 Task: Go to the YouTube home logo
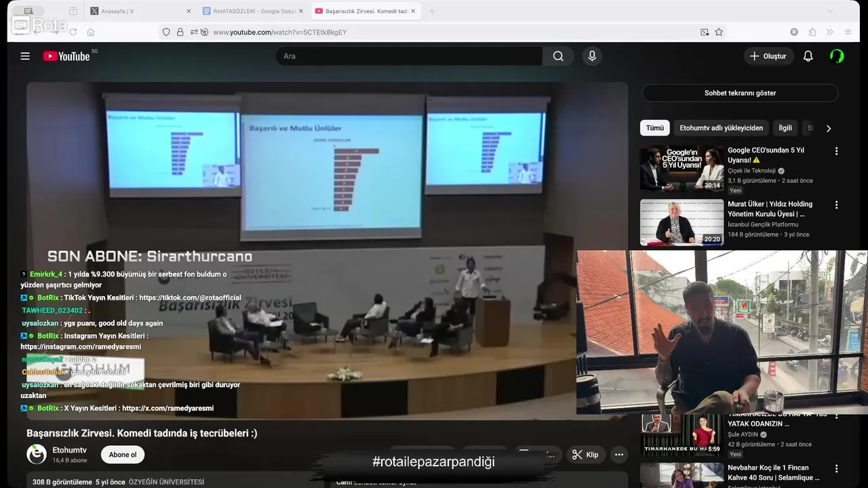pyautogui.click(x=66, y=56)
